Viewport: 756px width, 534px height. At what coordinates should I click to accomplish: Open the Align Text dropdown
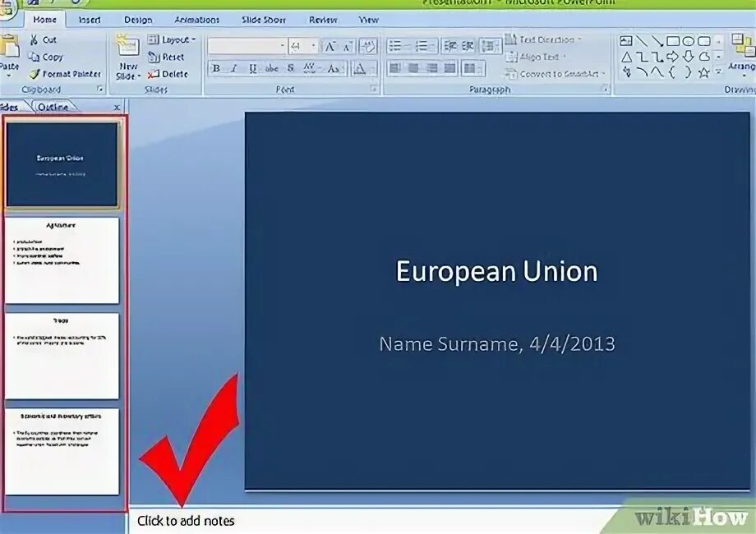click(535, 57)
